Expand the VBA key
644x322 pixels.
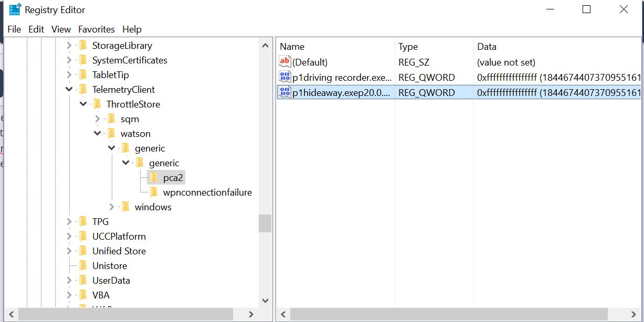pyautogui.click(x=69, y=295)
